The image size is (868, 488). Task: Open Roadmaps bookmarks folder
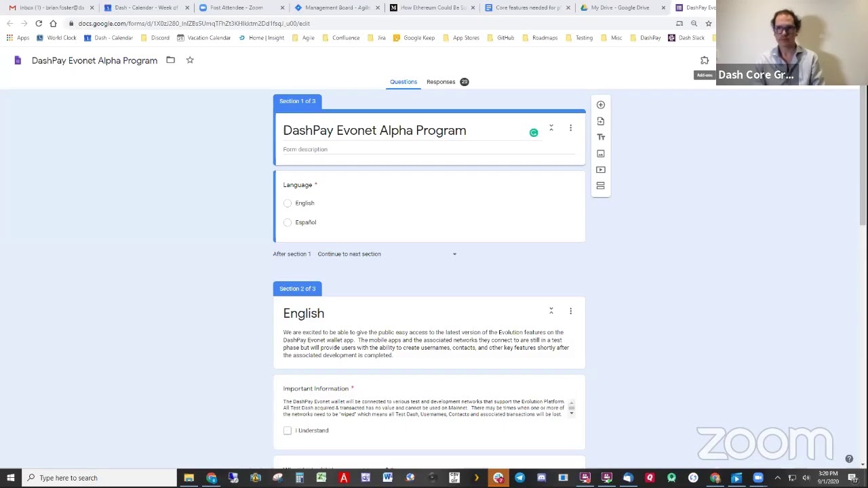(x=540, y=38)
